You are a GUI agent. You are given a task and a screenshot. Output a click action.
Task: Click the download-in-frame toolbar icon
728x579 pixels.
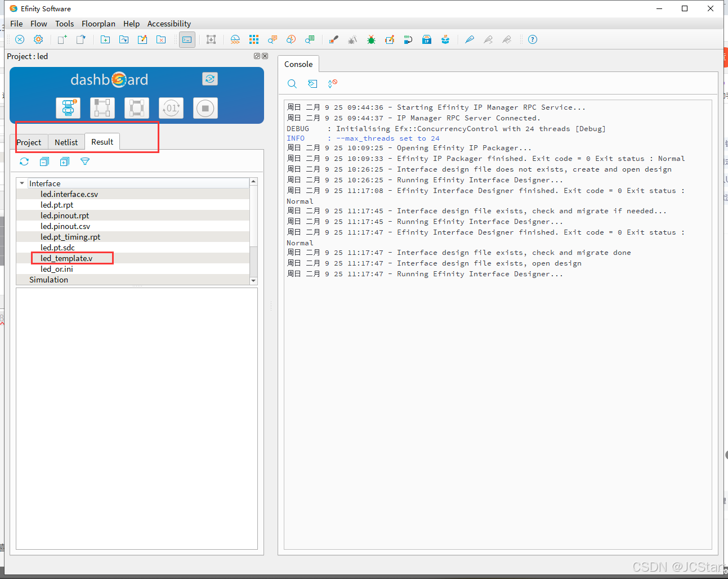(x=211, y=39)
